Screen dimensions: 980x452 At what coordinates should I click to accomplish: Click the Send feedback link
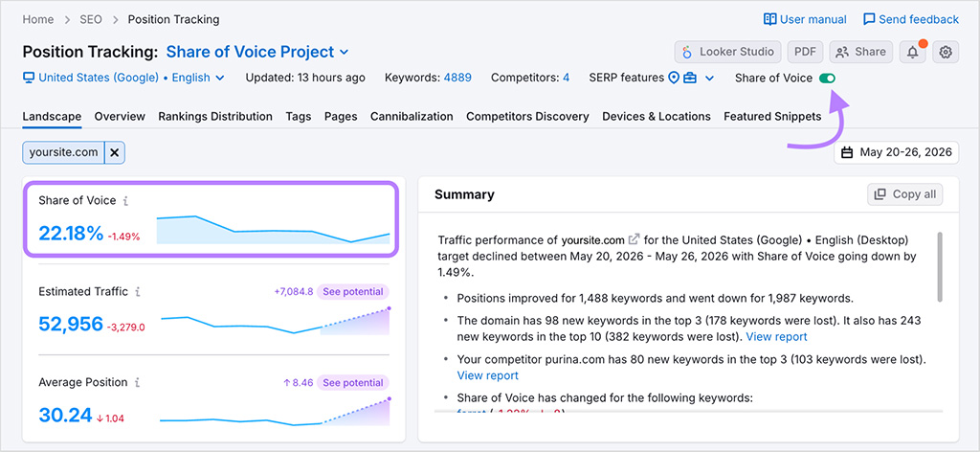(x=911, y=19)
